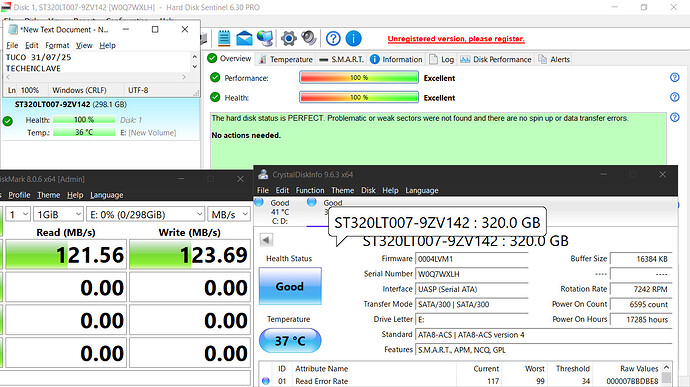Click left arrow previous disk button in CrystalDiskInfo
The image size is (690, 387).
click(266, 240)
